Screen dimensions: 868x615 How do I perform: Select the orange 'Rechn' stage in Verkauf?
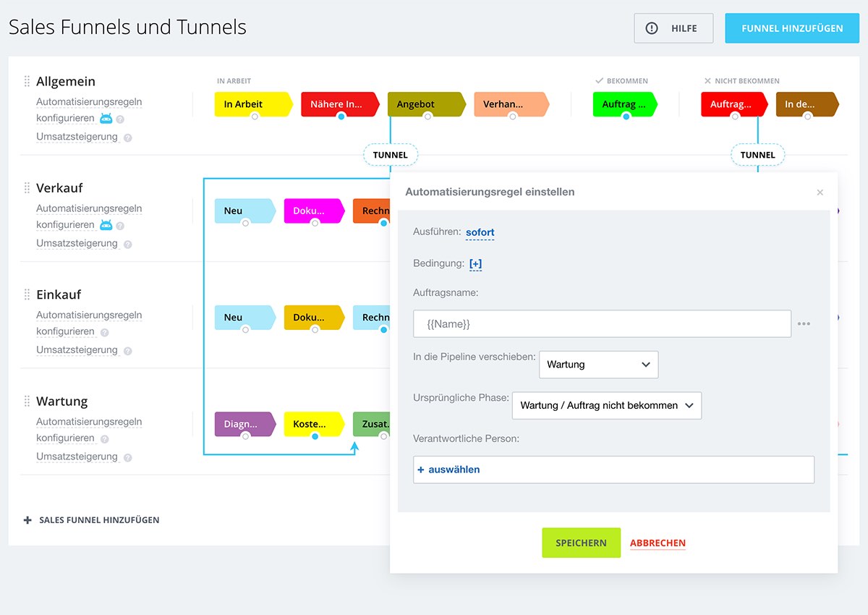point(371,211)
